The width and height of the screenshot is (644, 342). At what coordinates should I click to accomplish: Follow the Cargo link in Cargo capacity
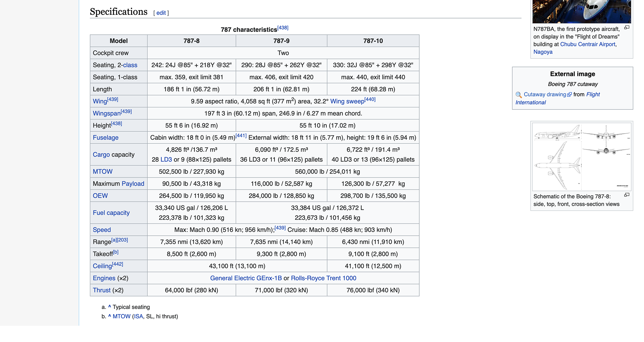pyautogui.click(x=101, y=155)
